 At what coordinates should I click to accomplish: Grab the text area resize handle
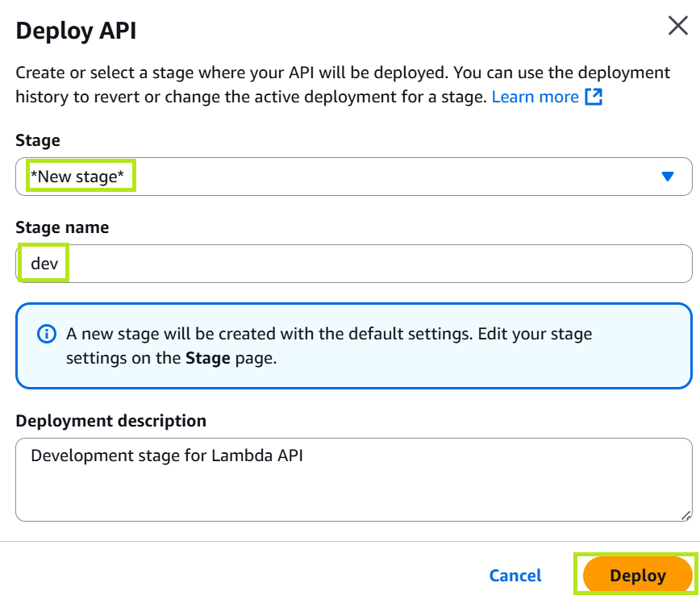point(685,514)
